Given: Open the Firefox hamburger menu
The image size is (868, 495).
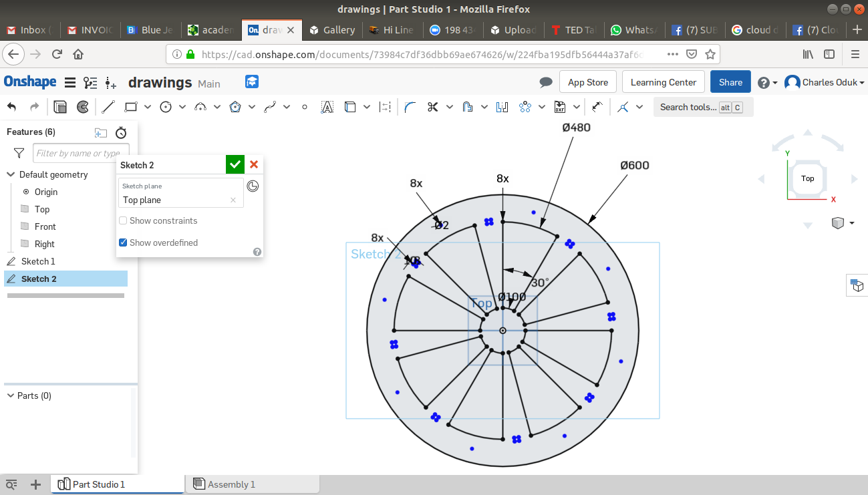Looking at the screenshot, I should point(855,54).
